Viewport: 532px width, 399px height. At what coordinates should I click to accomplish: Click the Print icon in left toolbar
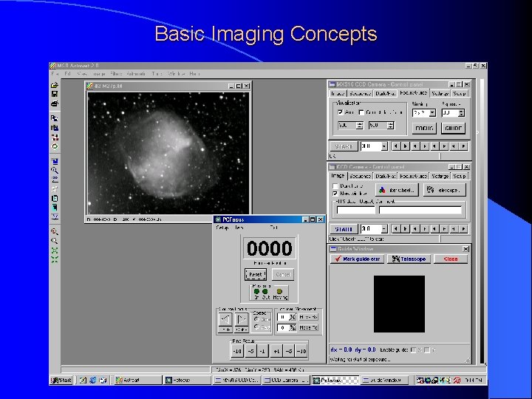tap(55, 103)
